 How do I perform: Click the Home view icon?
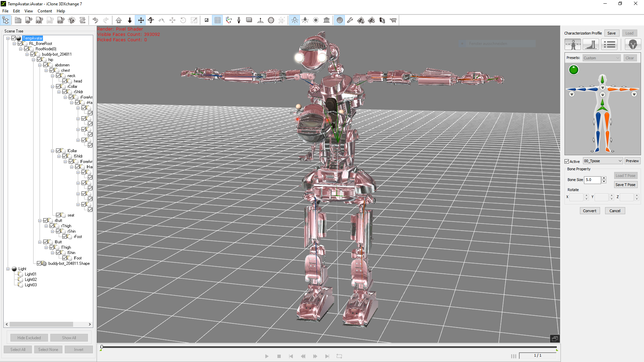tap(119, 20)
